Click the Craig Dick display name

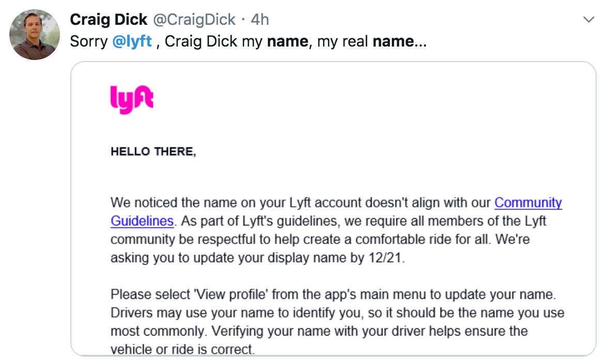point(109,19)
